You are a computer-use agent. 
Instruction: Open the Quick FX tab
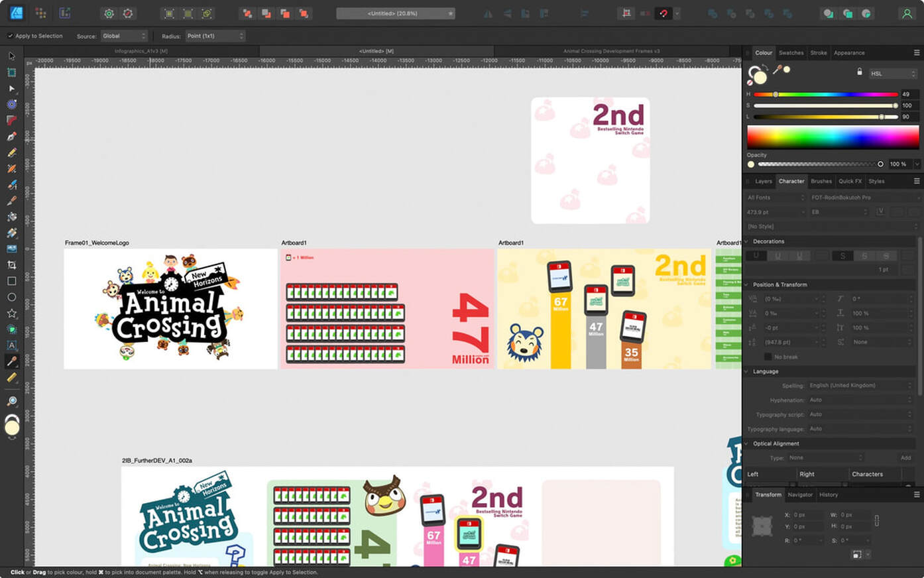click(x=850, y=181)
